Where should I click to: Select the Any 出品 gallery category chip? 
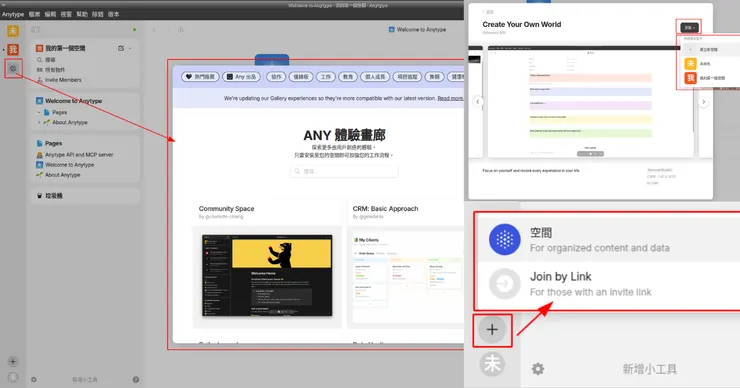(241, 76)
